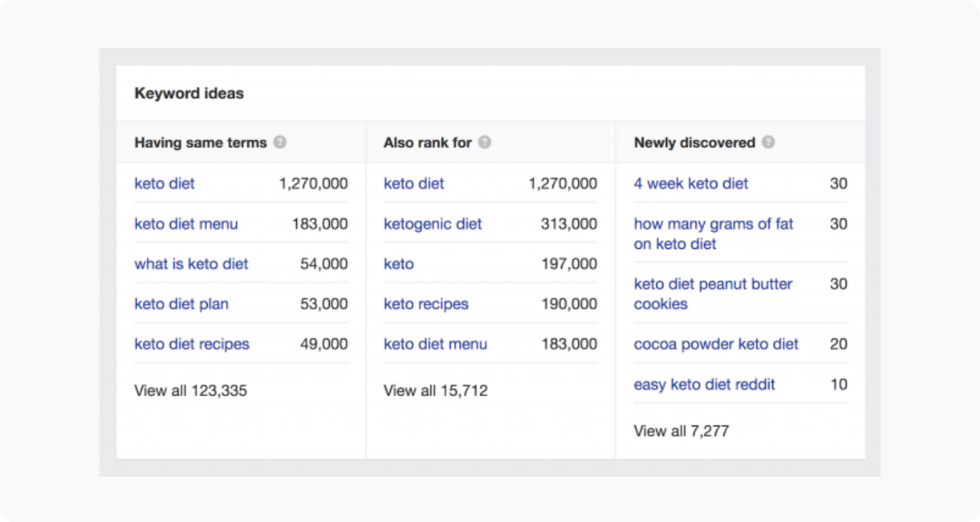This screenshot has width=980, height=522.
Task: Open 'keto diet' link under Also rank for
Action: tap(414, 183)
